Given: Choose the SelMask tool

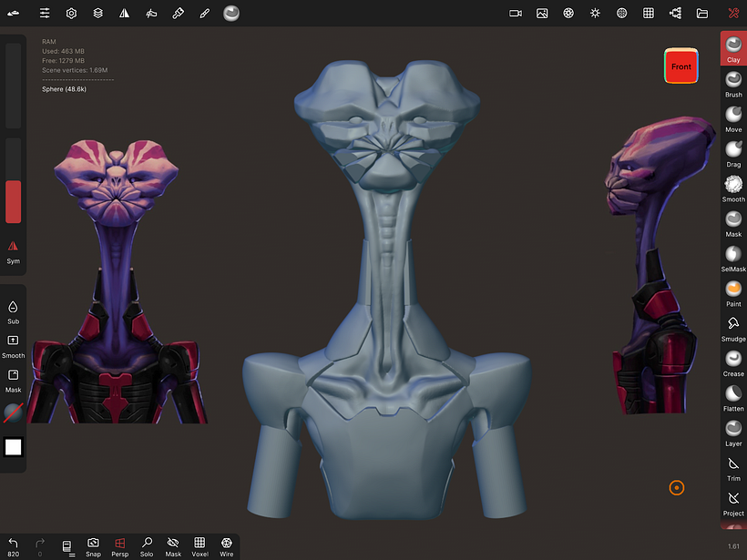Looking at the screenshot, I should click(x=733, y=256).
